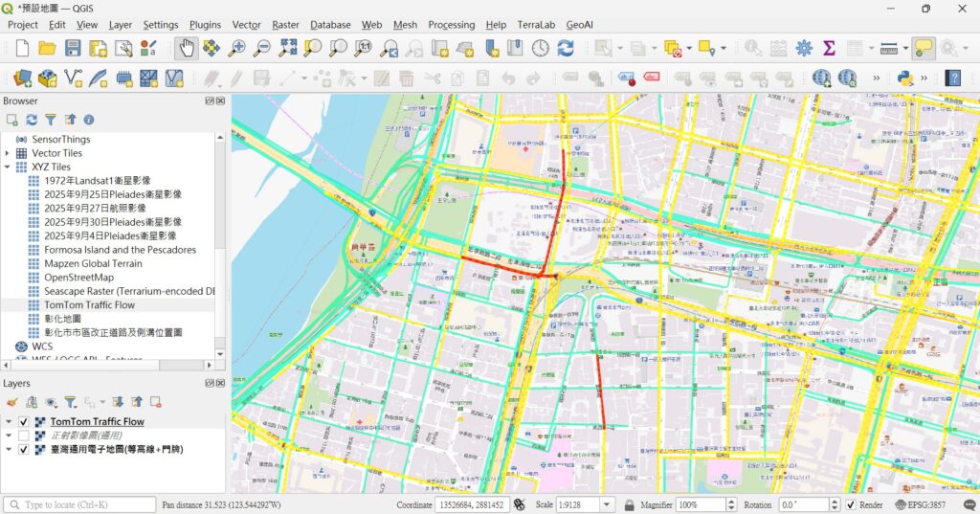Open the processing toolbox gear
Viewport: 980px width, 514px height.
point(804,48)
